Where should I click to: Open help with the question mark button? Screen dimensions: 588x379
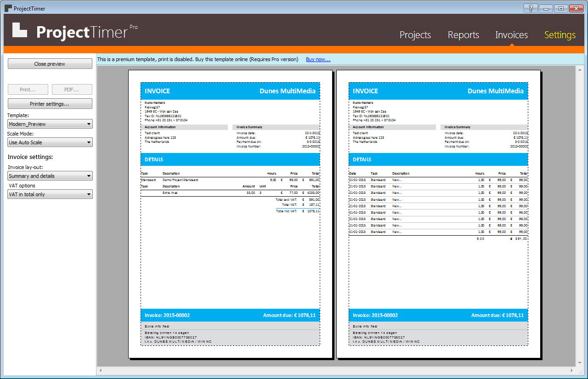tap(531, 8)
